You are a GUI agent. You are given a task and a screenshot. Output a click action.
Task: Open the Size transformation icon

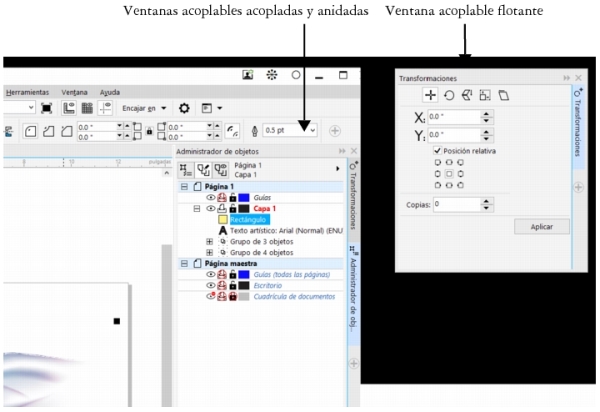485,95
